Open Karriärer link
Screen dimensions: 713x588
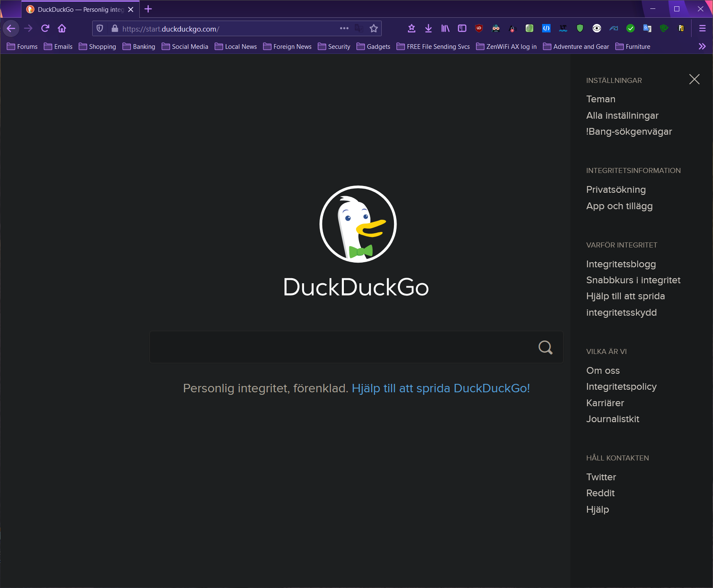coord(605,403)
